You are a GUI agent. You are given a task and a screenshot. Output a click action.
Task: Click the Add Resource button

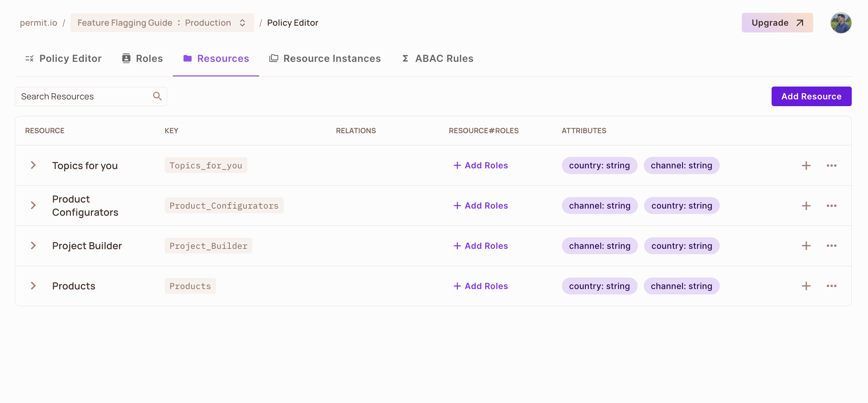click(812, 96)
